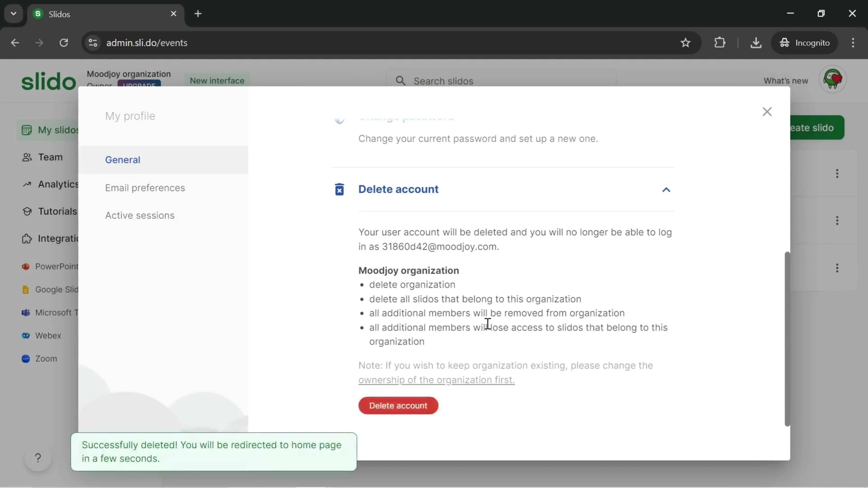Click the My profile menu item
Screen dimensions: 868x488
[130, 116]
